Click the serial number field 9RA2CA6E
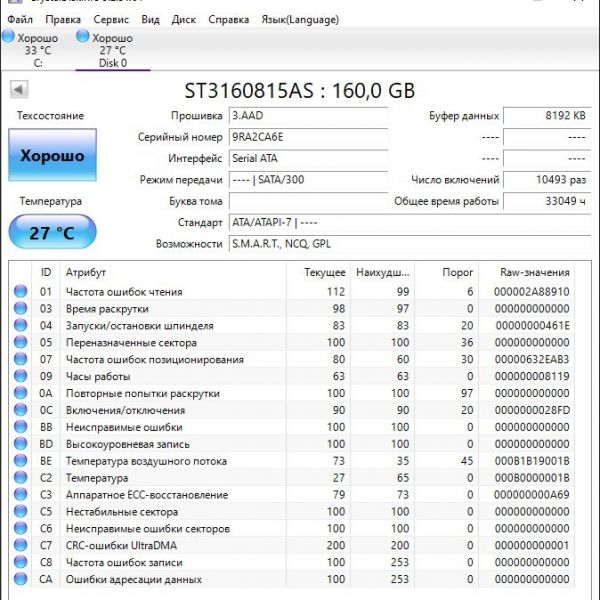 pyautogui.click(x=308, y=137)
